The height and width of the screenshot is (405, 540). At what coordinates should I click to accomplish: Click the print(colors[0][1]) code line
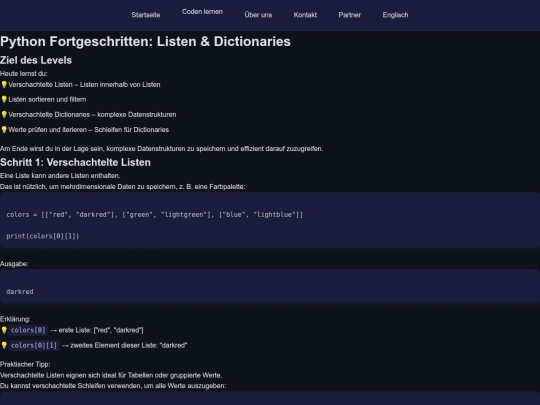(x=43, y=236)
